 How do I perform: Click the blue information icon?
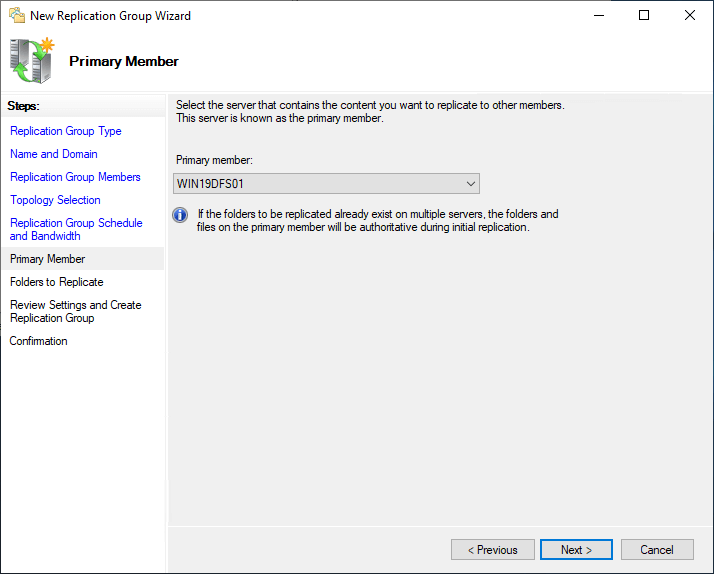[x=180, y=214]
